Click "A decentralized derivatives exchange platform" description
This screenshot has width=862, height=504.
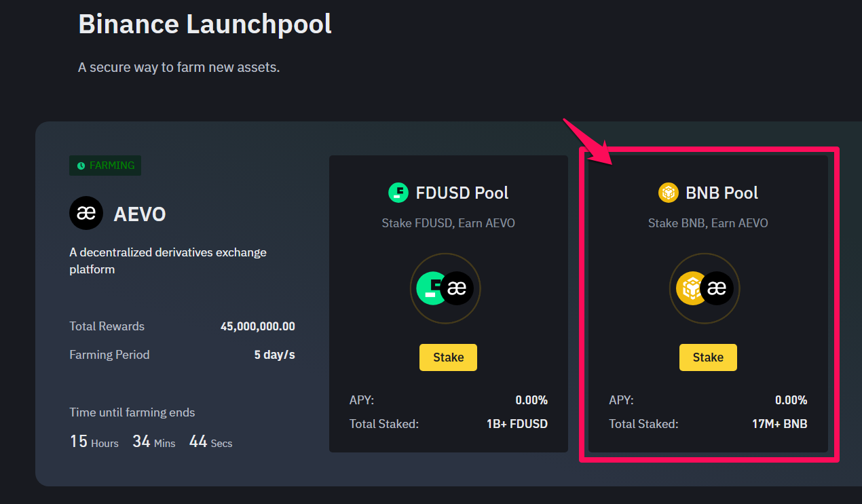click(168, 260)
